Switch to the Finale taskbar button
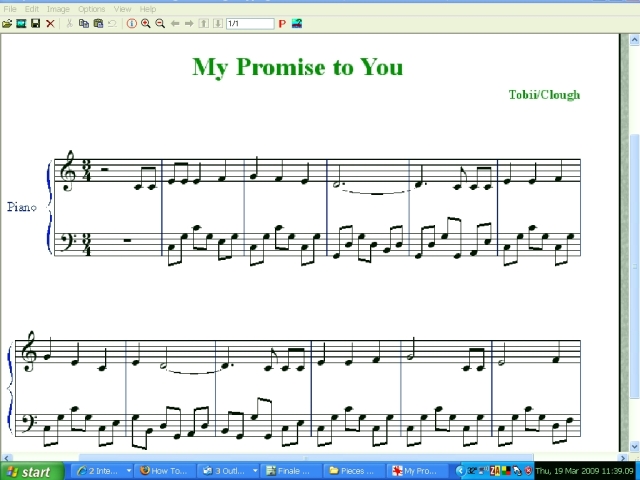Viewport: 640px width, 480px height. (292, 471)
